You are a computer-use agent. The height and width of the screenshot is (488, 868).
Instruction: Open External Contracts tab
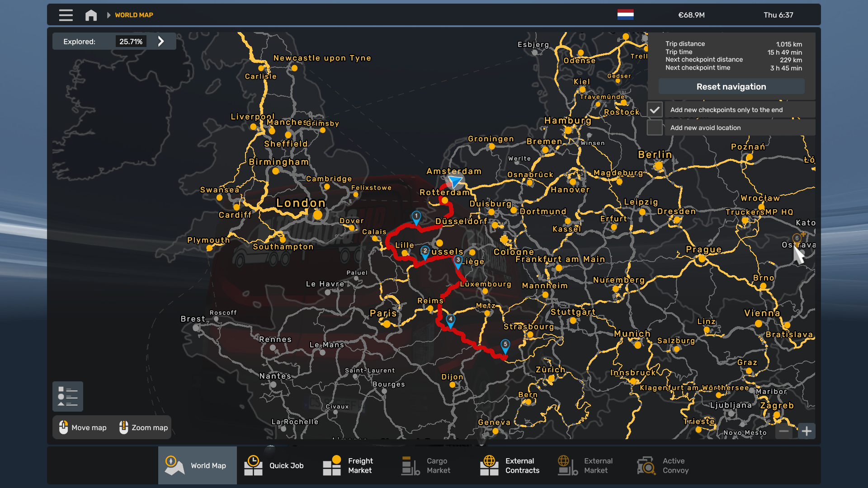[x=511, y=465]
